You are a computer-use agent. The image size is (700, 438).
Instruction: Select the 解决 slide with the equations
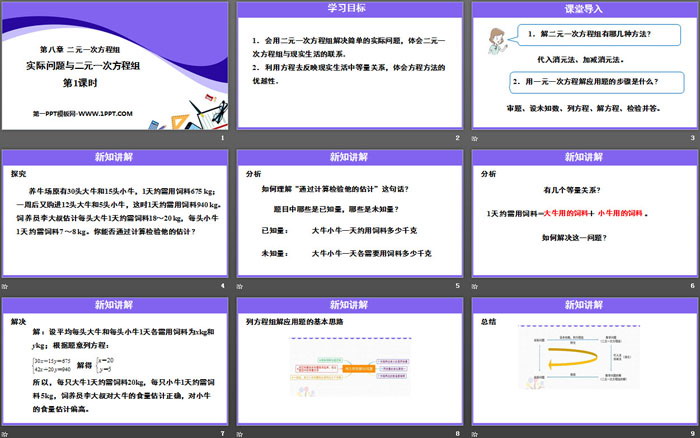tap(116, 360)
